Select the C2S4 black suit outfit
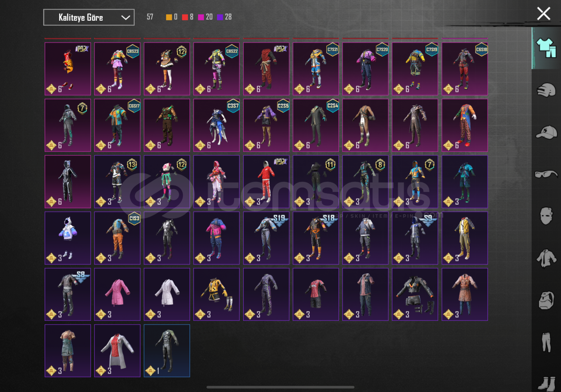561x392 pixels. (316, 125)
